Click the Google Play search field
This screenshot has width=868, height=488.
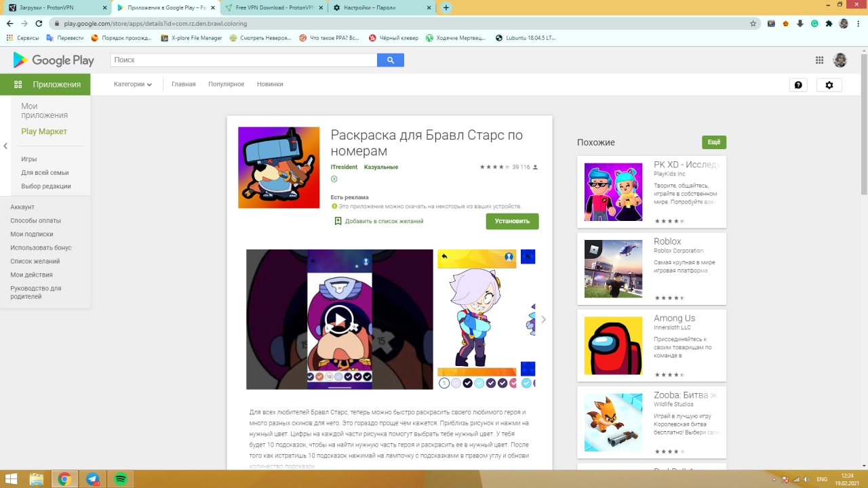[243, 60]
